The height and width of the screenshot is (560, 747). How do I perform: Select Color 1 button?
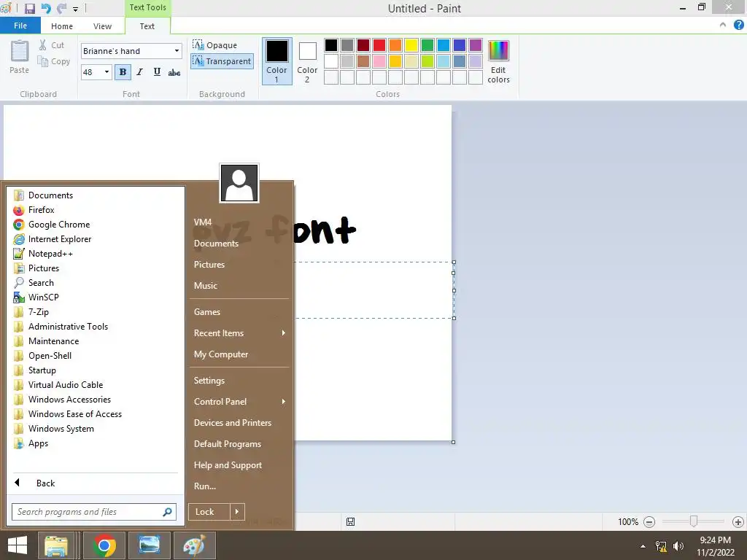click(x=276, y=61)
